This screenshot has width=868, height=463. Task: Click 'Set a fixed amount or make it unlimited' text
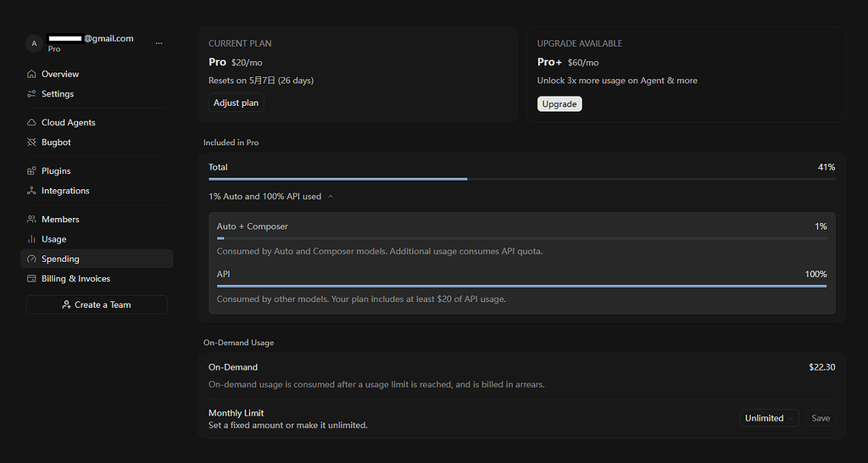pos(288,426)
